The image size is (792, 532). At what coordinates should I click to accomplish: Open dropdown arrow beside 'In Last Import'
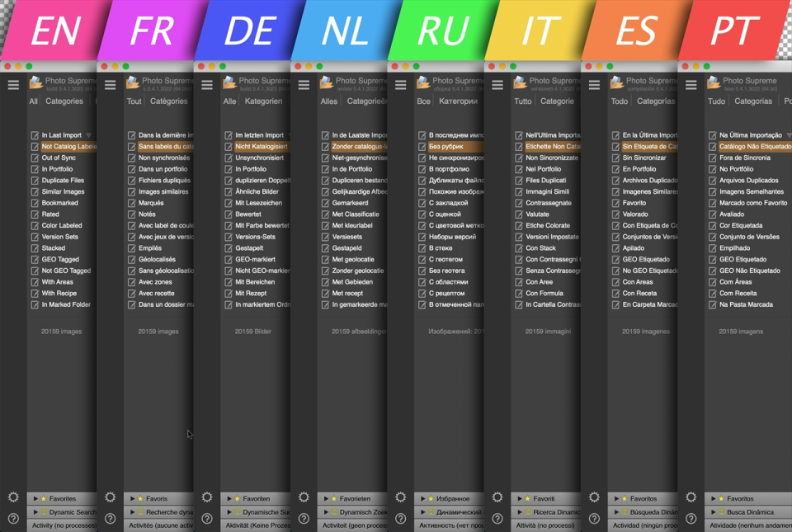pyautogui.click(x=89, y=135)
